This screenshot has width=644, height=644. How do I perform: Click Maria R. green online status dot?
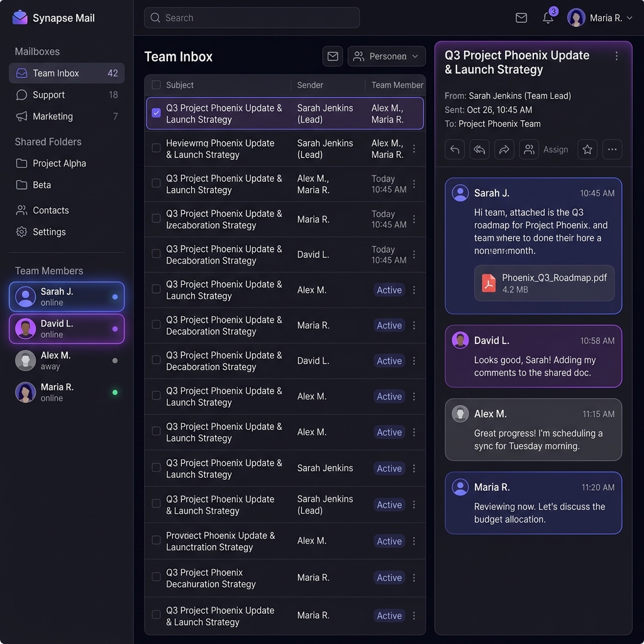coord(115,392)
